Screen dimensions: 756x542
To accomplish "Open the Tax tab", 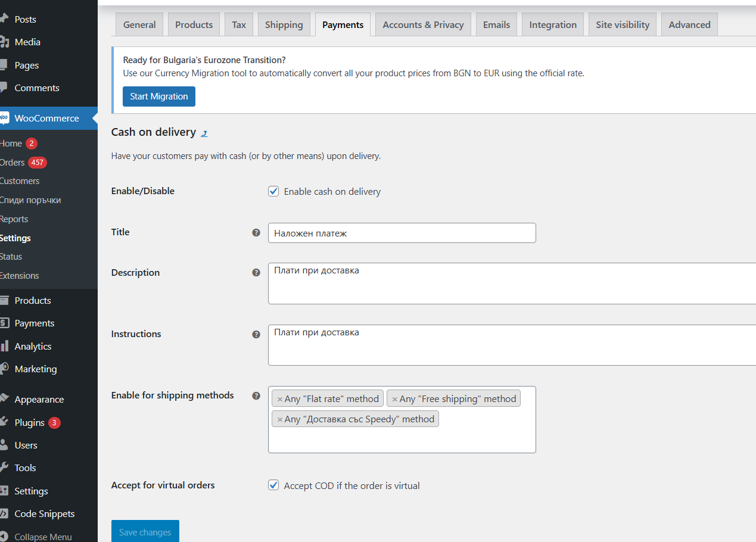I will 239,24.
